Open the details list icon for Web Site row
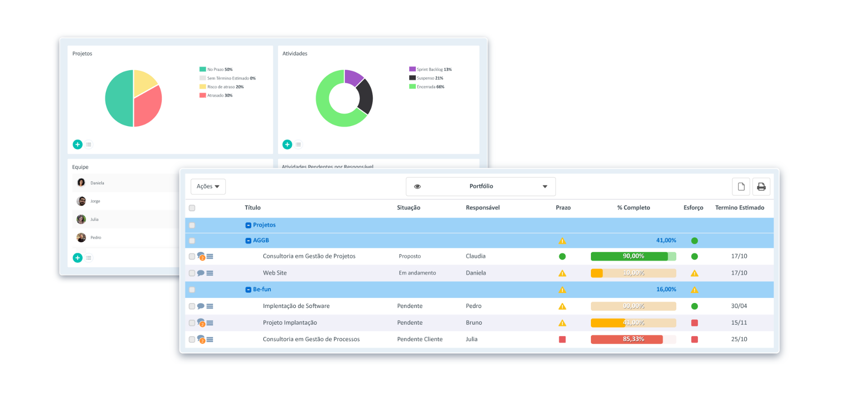This screenshot has width=868, height=407. (210, 273)
